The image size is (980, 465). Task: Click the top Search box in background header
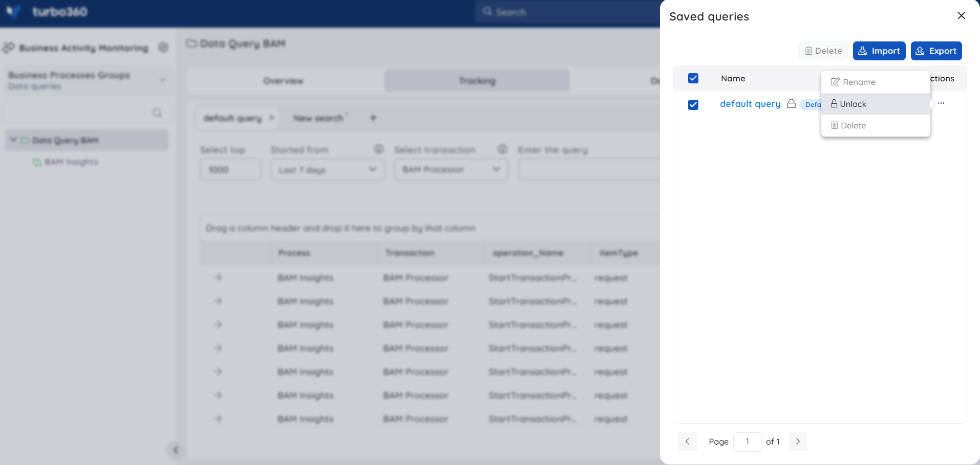567,12
